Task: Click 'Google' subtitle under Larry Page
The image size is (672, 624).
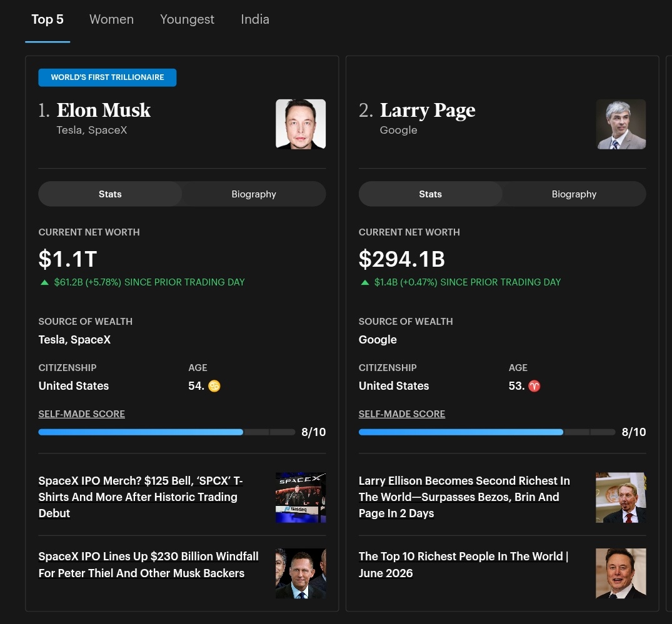Action: coord(398,130)
